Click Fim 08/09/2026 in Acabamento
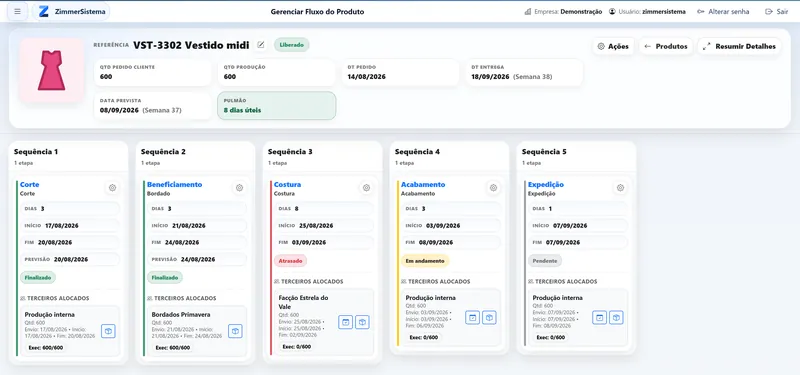This screenshot has width=800, height=375. 451,242
